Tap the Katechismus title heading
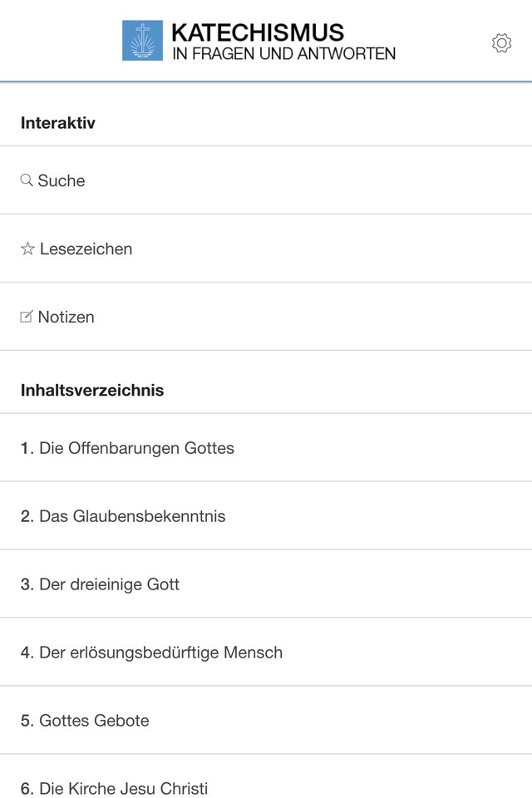532x798 pixels. 258,33
